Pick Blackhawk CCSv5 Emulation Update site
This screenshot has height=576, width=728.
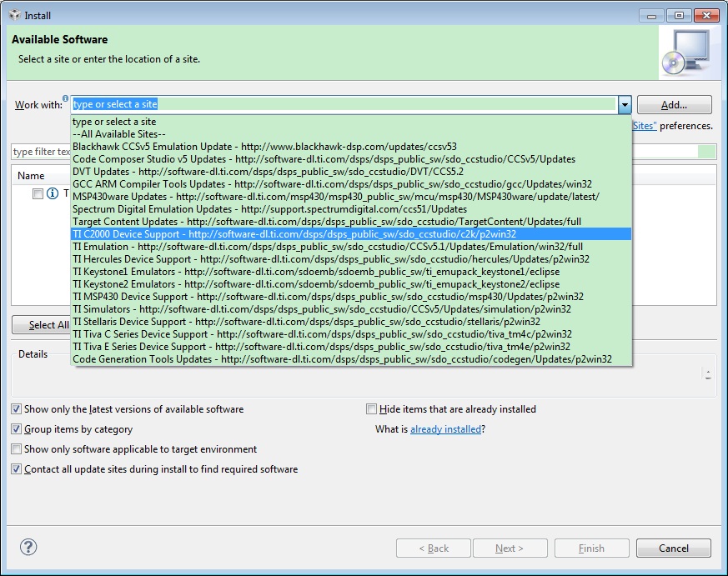pos(351,147)
